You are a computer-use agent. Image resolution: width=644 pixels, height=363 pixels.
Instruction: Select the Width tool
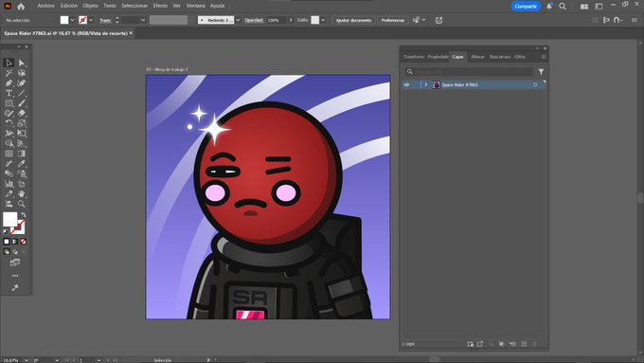click(x=9, y=134)
